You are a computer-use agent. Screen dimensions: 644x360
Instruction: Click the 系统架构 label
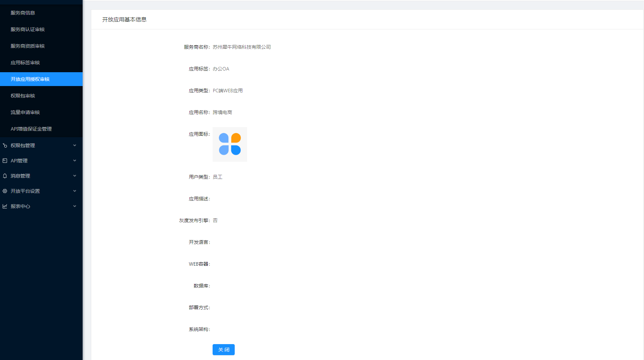[199, 329]
